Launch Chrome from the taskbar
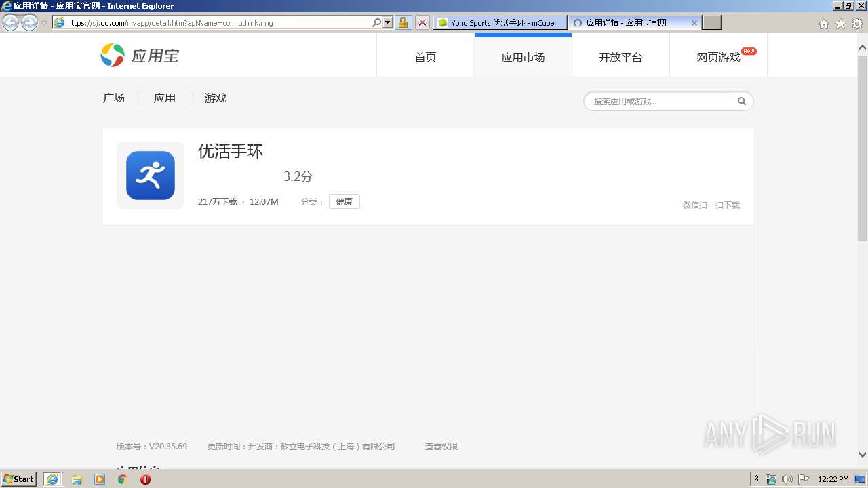The image size is (868, 488). click(x=122, y=479)
